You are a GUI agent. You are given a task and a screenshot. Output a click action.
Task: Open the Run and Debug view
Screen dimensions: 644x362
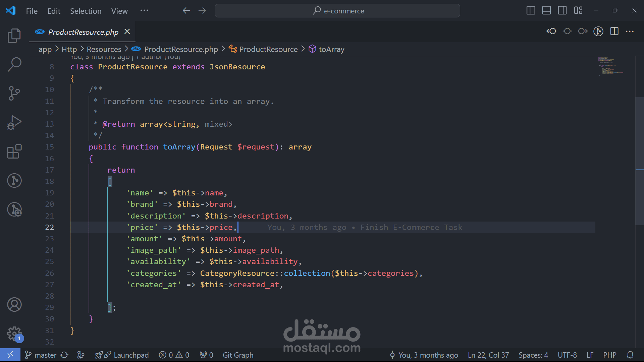coord(14,122)
